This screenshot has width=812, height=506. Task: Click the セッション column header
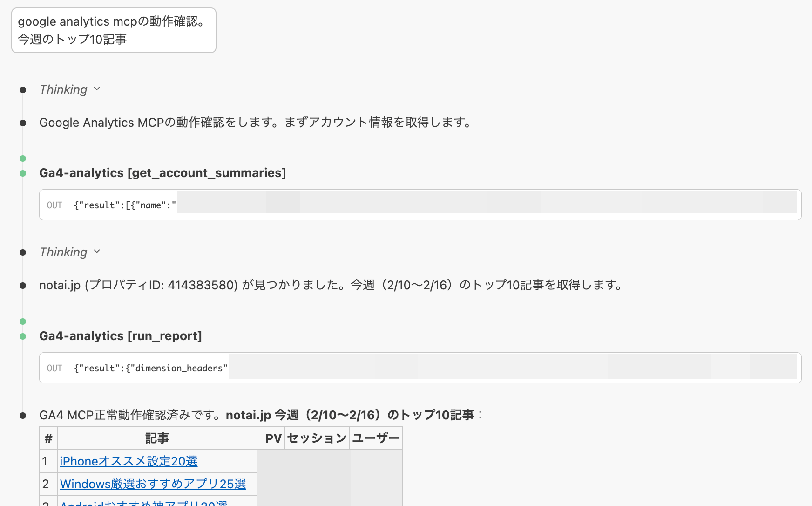317,438
